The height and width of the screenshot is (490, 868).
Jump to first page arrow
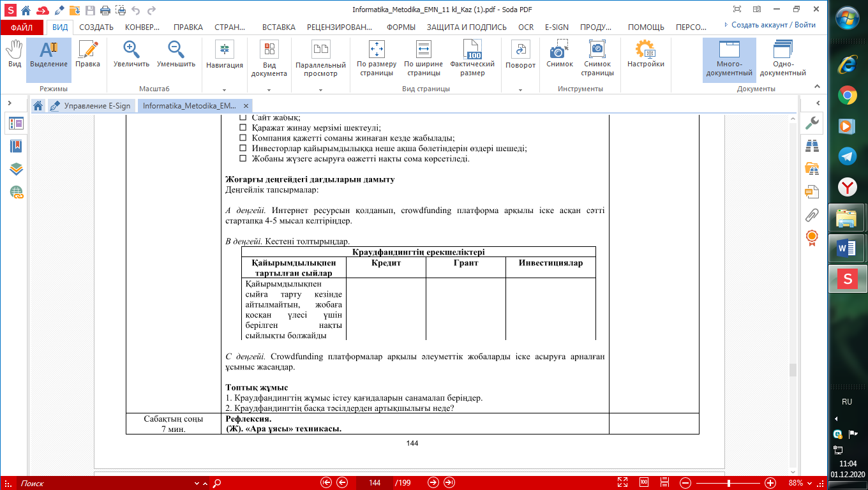click(x=326, y=482)
